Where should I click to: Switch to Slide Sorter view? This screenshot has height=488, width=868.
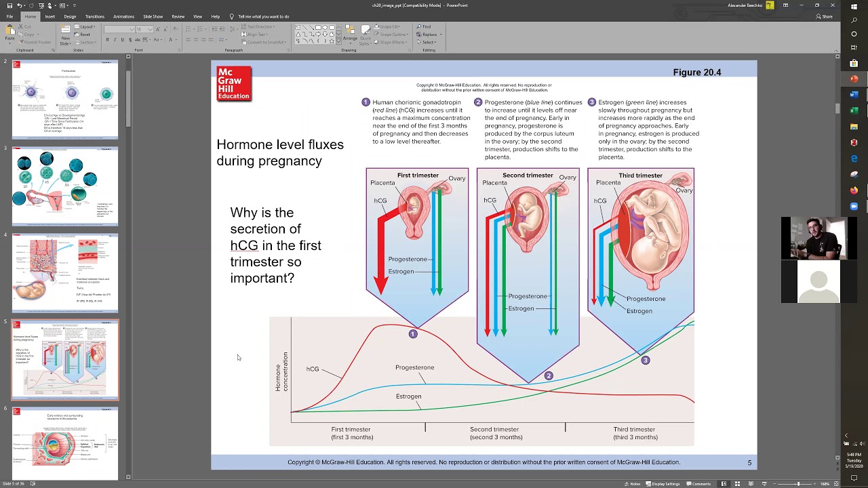point(737,484)
